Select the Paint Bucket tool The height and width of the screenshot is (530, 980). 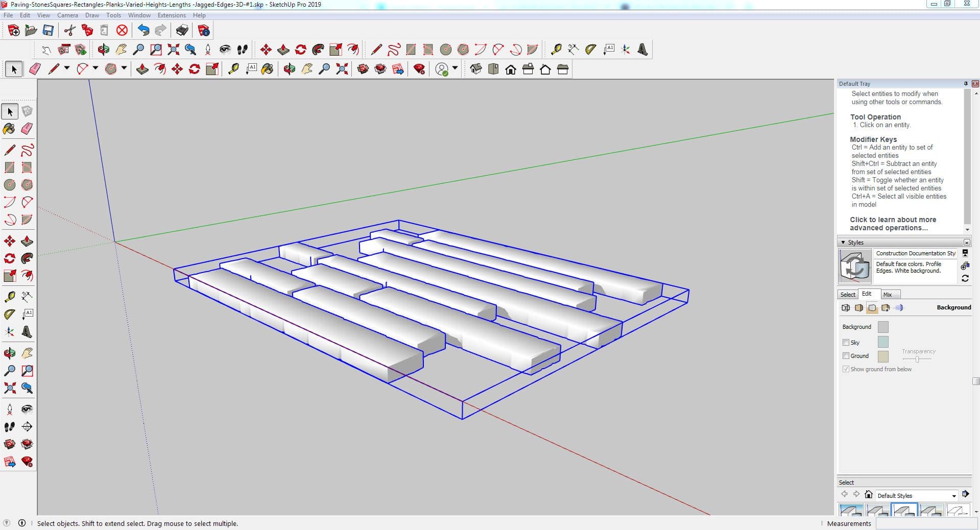(9, 129)
